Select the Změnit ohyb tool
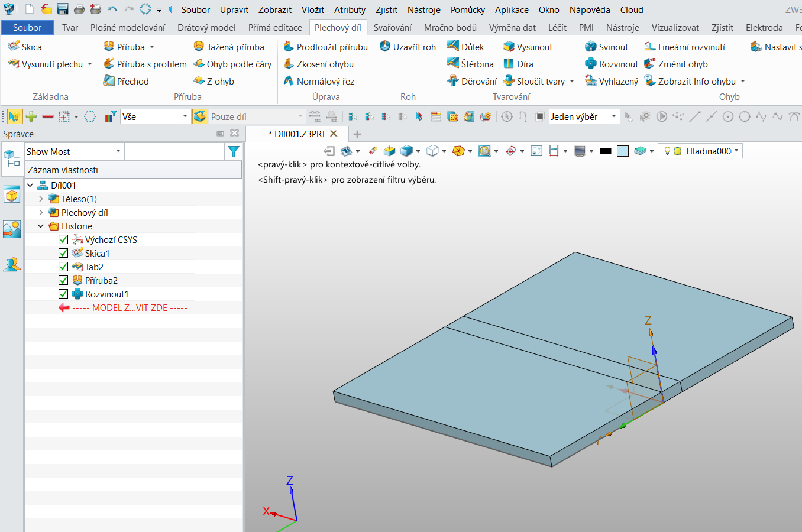The height and width of the screenshot is (532, 802). (x=676, y=64)
